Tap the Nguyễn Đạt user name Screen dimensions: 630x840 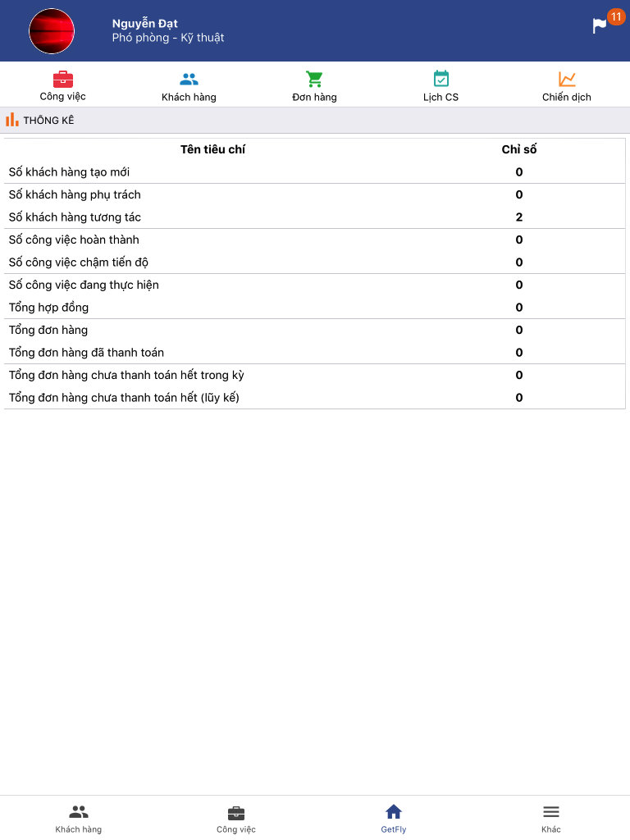click(144, 24)
